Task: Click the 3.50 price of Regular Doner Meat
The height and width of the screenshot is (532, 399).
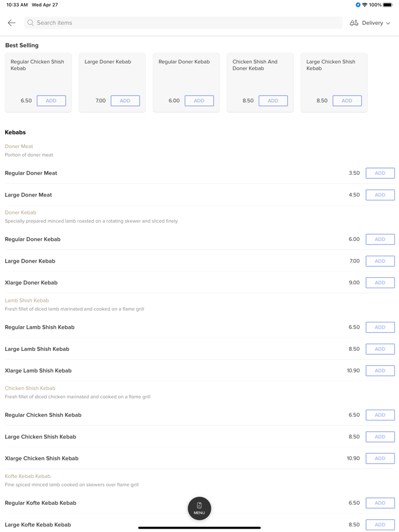Action: click(354, 173)
